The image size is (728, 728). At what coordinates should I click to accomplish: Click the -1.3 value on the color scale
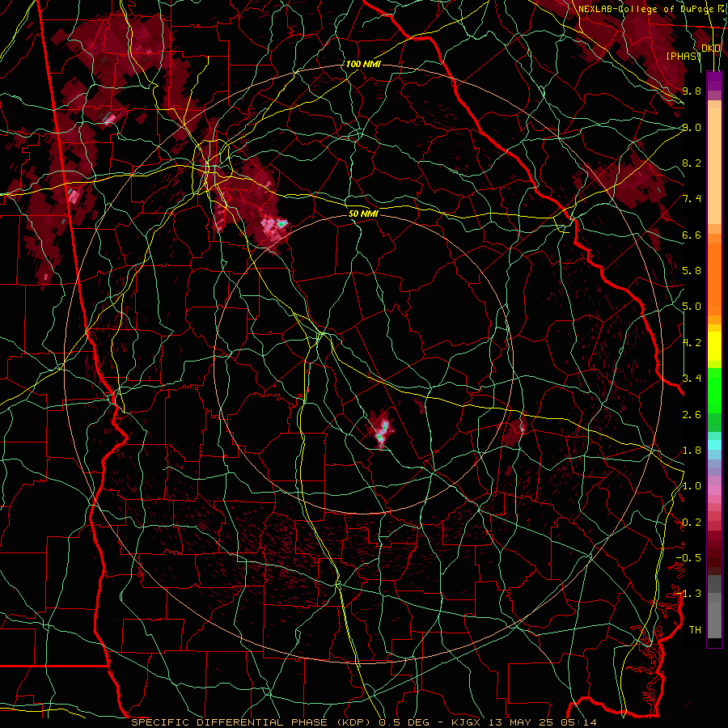[688, 594]
